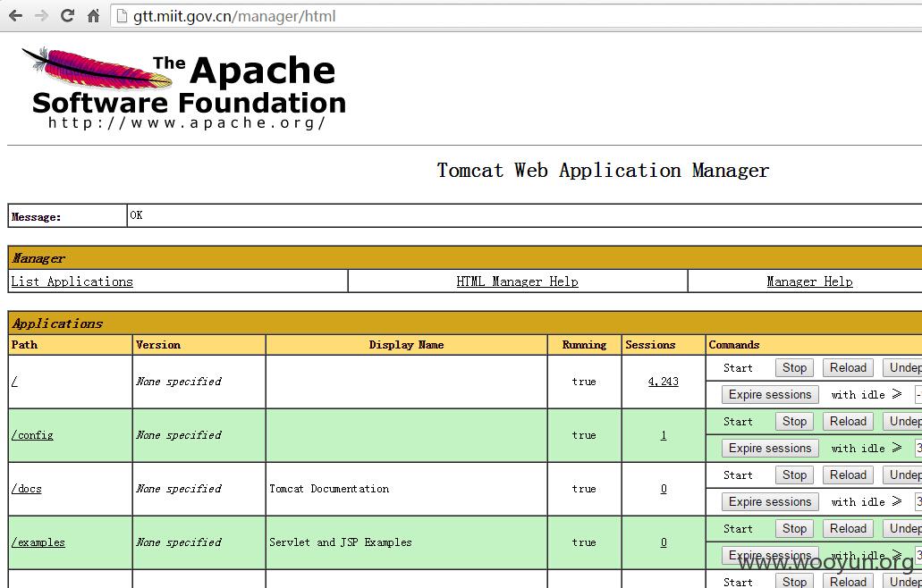Open the root / application path
This screenshot has width=922, height=588.
tap(14, 382)
